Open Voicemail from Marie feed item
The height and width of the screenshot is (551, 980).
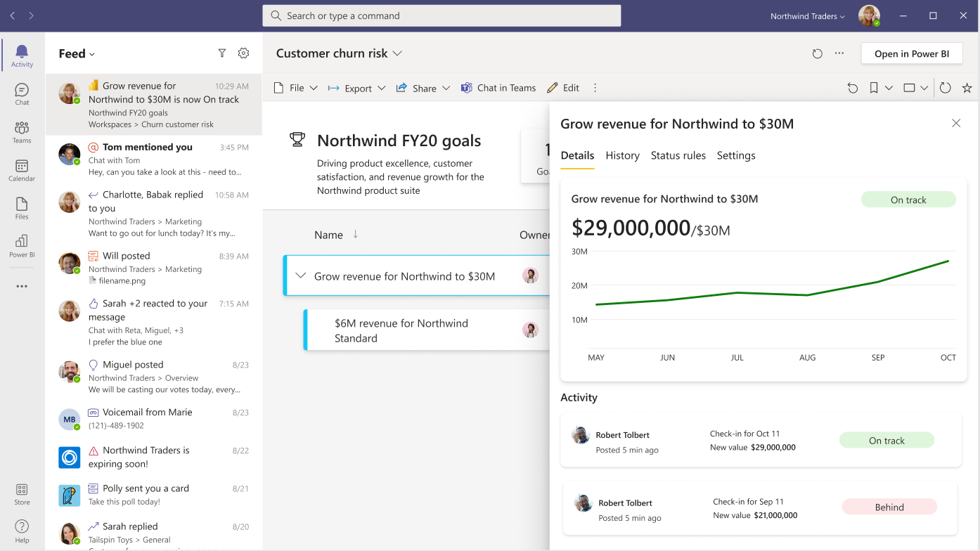[153, 419]
